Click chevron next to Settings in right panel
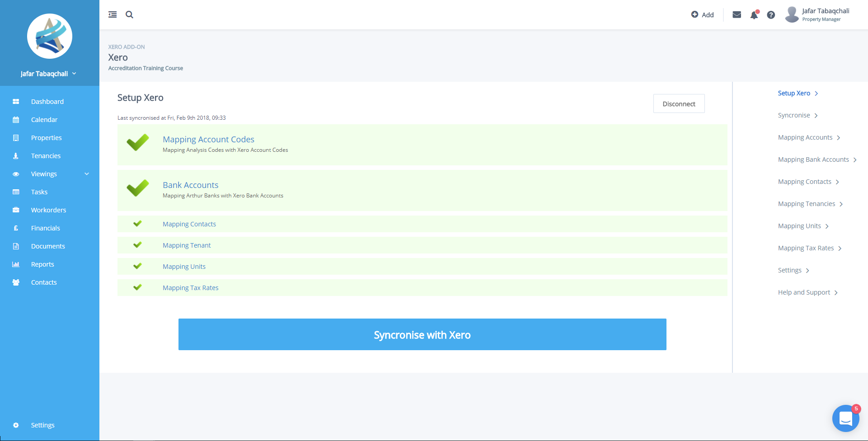868x441 pixels. pyautogui.click(x=807, y=271)
